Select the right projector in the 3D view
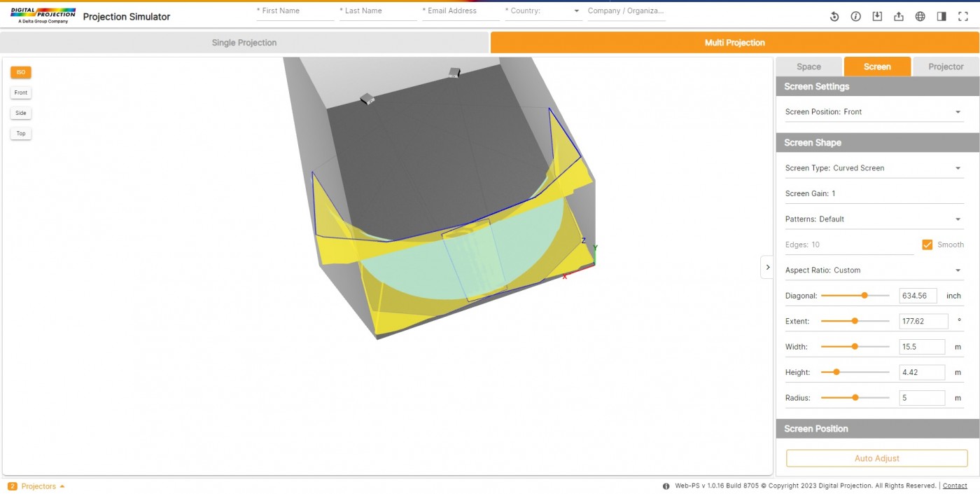 [454, 72]
